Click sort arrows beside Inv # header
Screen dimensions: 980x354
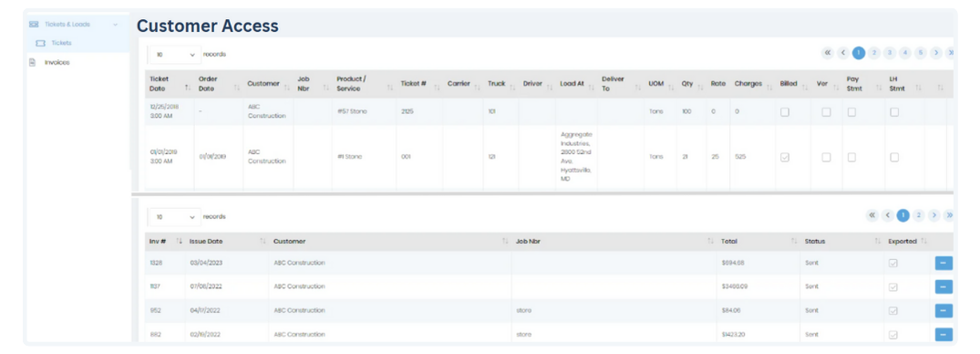pyautogui.click(x=180, y=242)
